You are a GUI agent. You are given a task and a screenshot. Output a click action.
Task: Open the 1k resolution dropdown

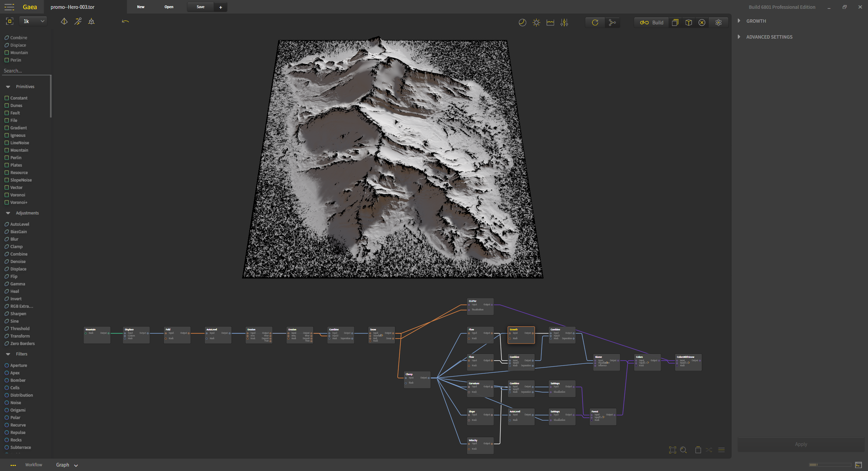point(33,21)
